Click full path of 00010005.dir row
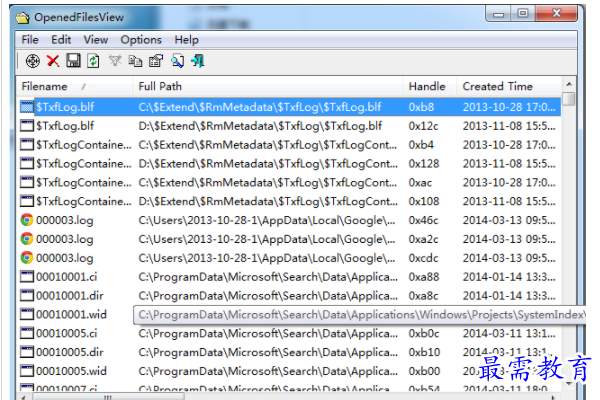This screenshot has width=600, height=400. click(268, 352)
